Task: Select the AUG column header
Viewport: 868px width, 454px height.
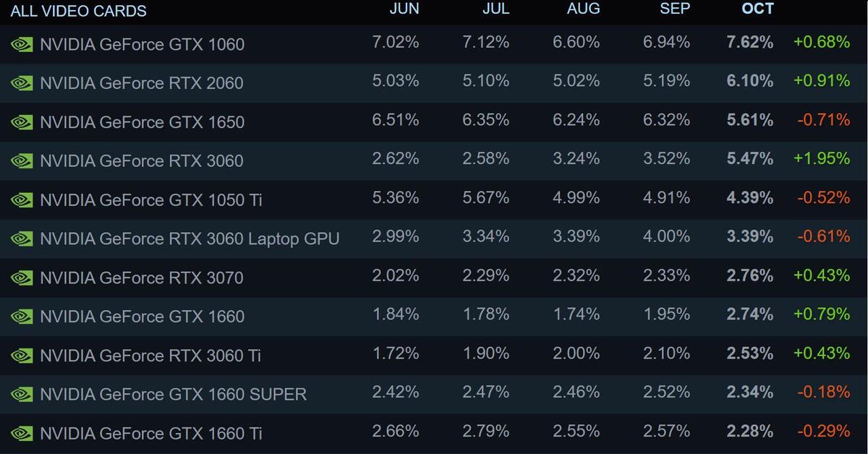Action: (583, 9)
